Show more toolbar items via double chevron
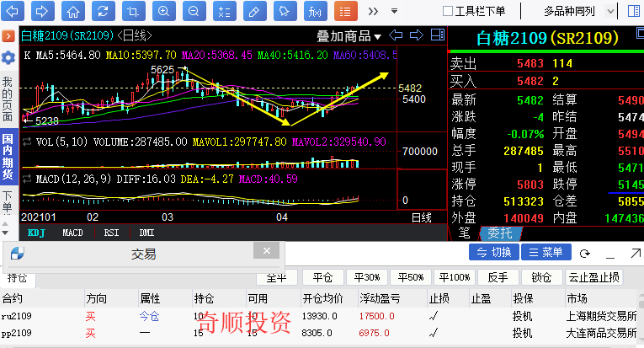Screen dimensions: 644x348 [373, 11]
